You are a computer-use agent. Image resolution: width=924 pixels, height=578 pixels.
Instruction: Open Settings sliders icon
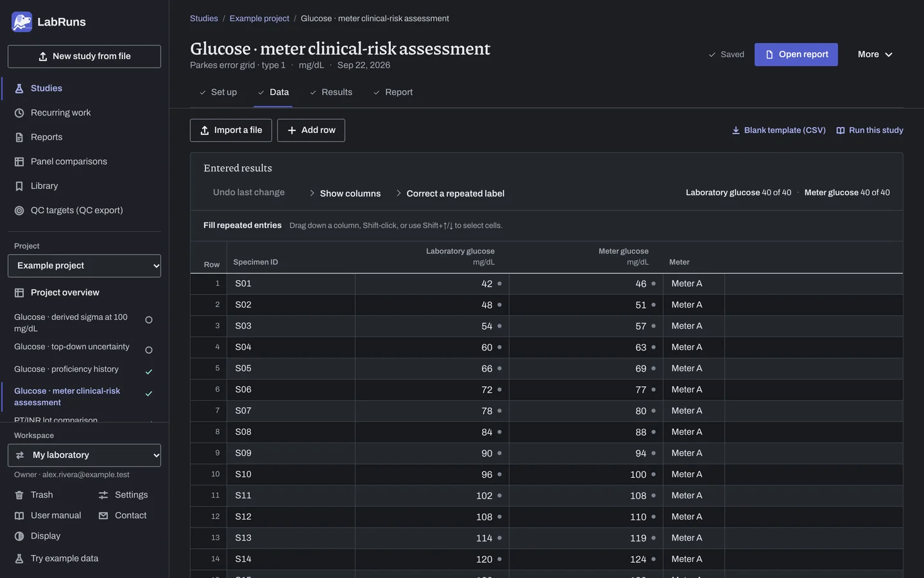coord(103,495)
